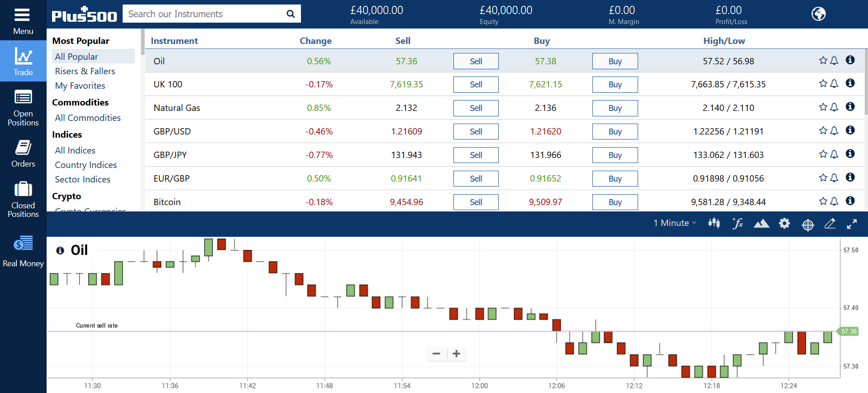The height and width of the screenshot is (393, 868).
Task: Click Sell button for GBP/USD
Action: (x=476, y=131)
